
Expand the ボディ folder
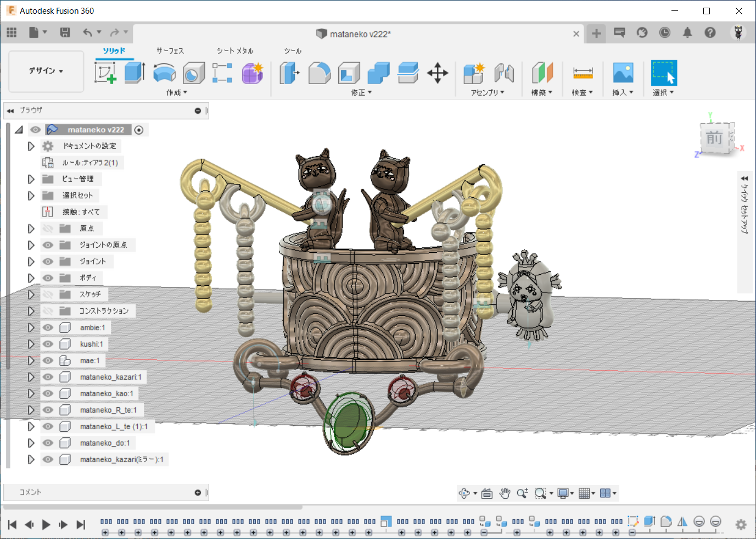[31, 278]
